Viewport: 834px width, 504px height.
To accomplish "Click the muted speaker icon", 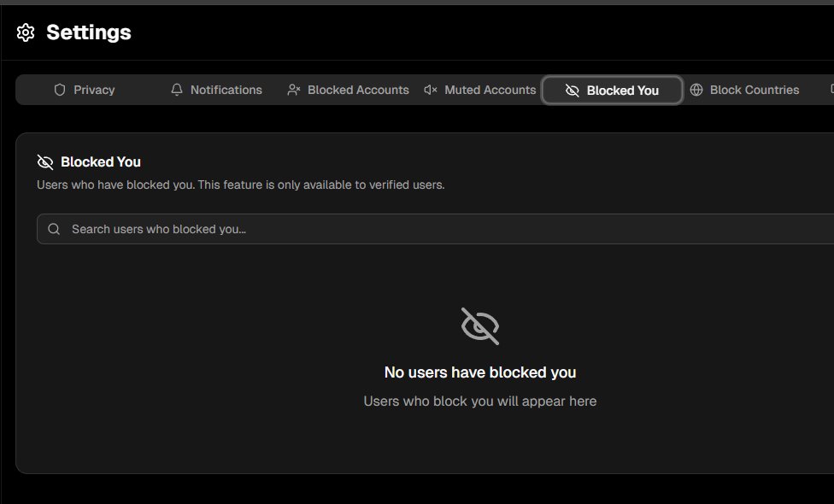I will [x=431, y=90].
